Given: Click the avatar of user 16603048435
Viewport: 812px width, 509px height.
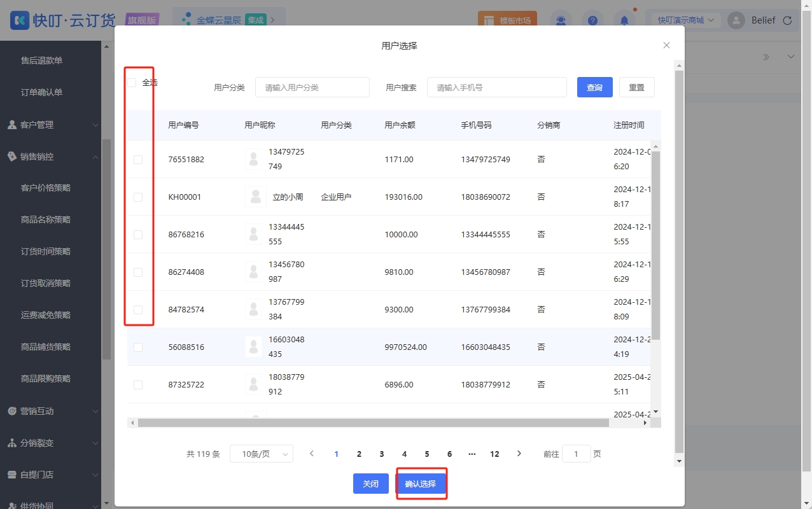Looking at the screenshot, I should (x=254, y=347).
